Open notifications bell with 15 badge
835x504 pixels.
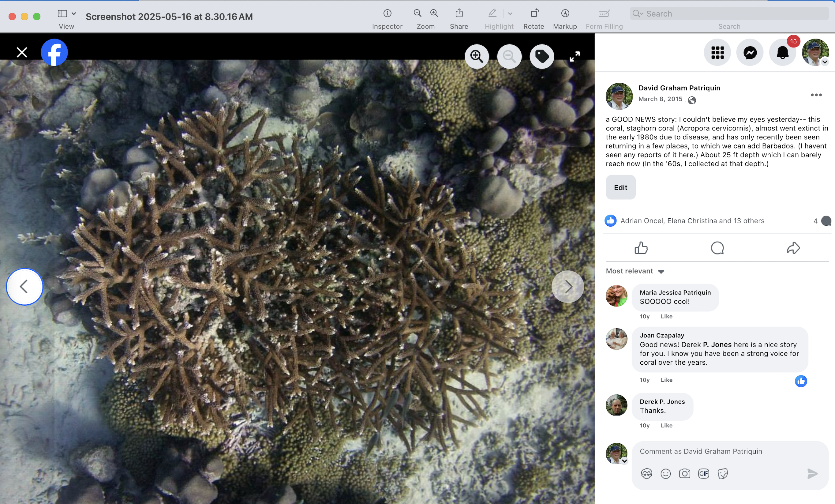[x=782, y=53]
